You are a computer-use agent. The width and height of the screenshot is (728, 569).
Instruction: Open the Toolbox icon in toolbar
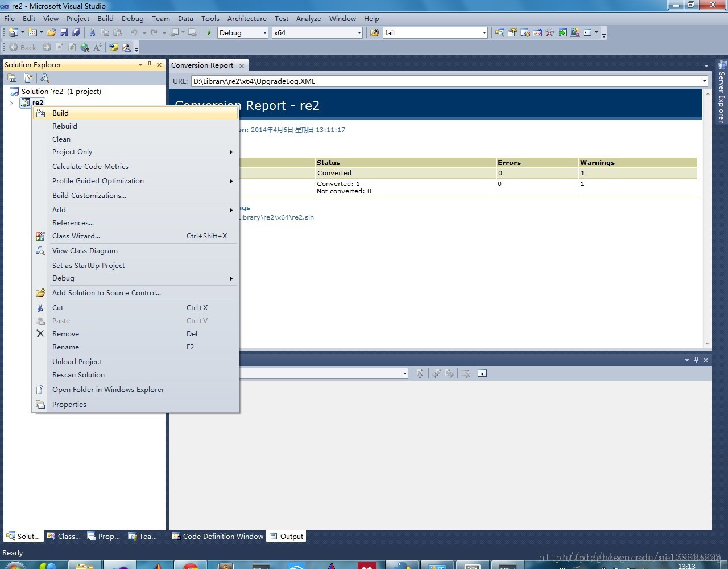point(549,32)
